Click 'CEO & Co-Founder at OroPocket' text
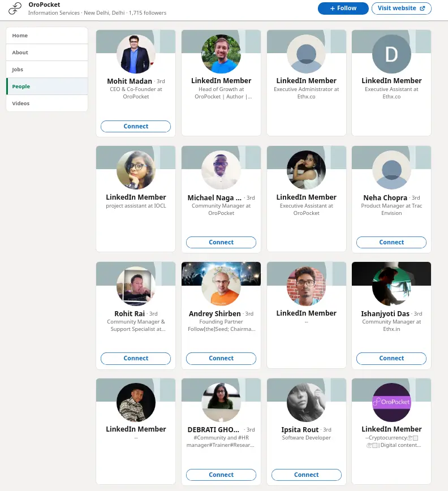448x491 pixels. point(136,93)
